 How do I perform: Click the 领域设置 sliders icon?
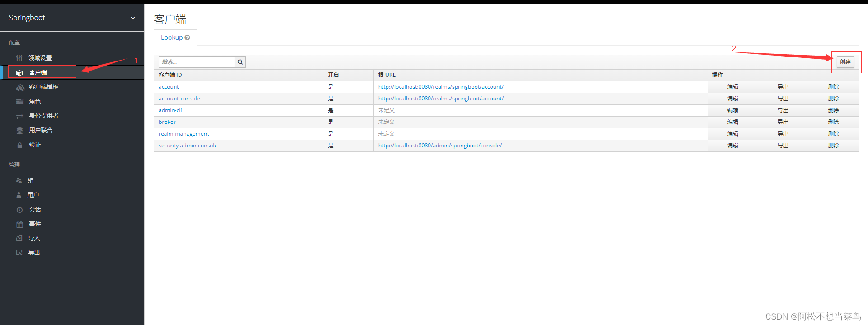[x=19, y=58]
